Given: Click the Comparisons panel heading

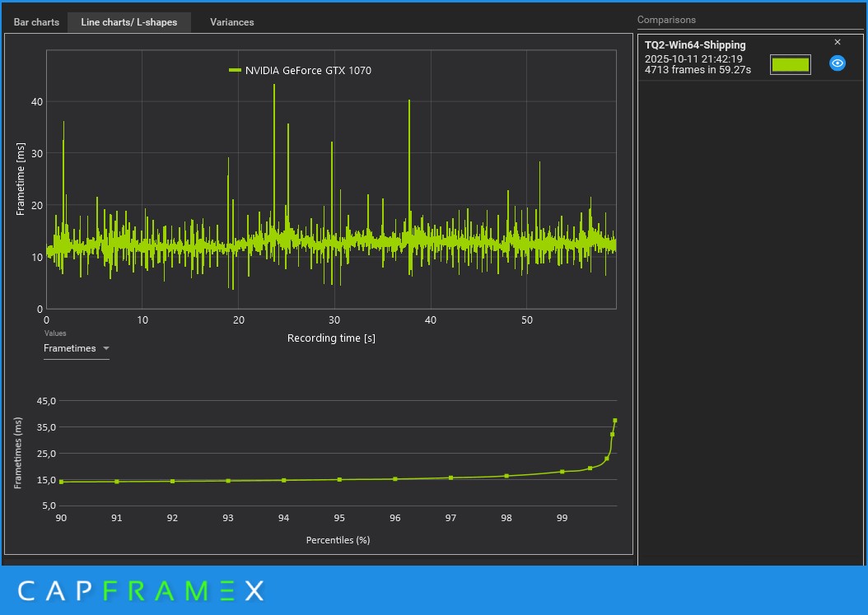Looking at the screenshot, I should point(666,20).
